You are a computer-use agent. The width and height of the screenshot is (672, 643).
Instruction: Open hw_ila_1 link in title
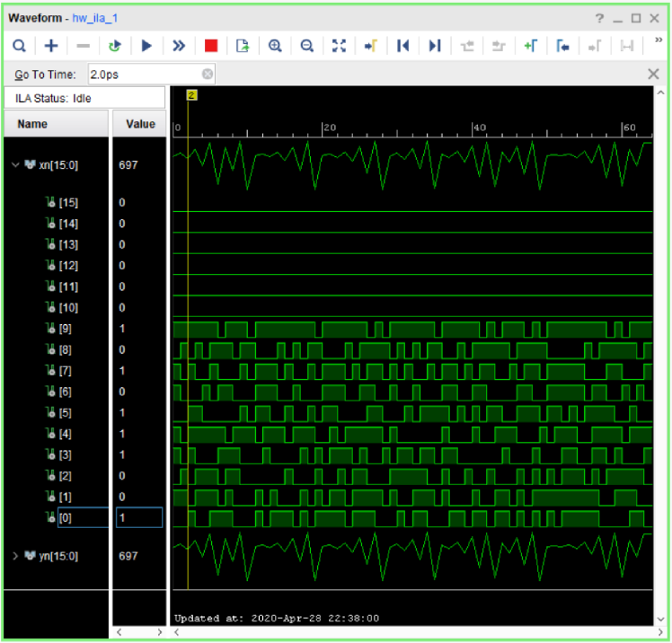[x=94, y=19]
